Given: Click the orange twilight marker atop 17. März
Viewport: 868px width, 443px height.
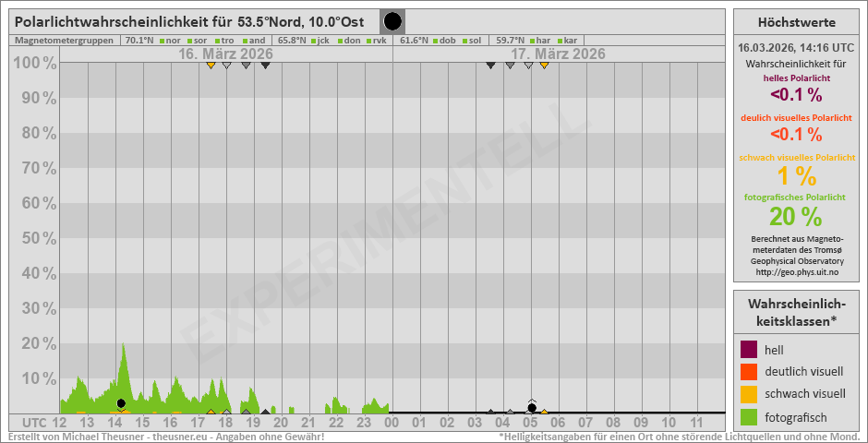Looking at the screenshot, I should click(x=544, y=65).
